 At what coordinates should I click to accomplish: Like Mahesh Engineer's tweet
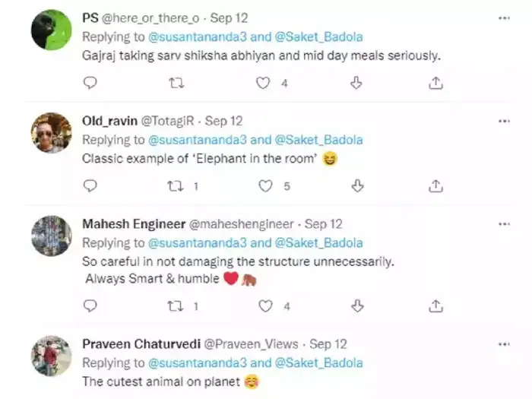265,306
